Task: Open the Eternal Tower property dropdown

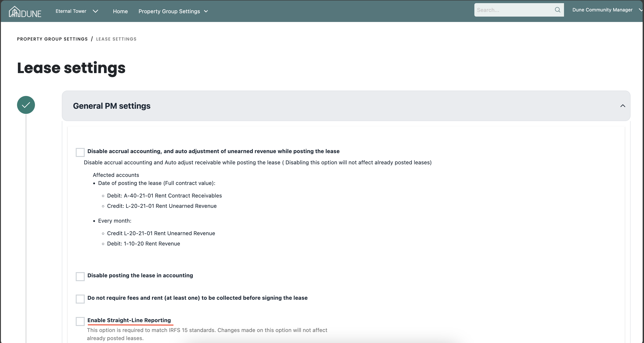Action: coord(95,11)
